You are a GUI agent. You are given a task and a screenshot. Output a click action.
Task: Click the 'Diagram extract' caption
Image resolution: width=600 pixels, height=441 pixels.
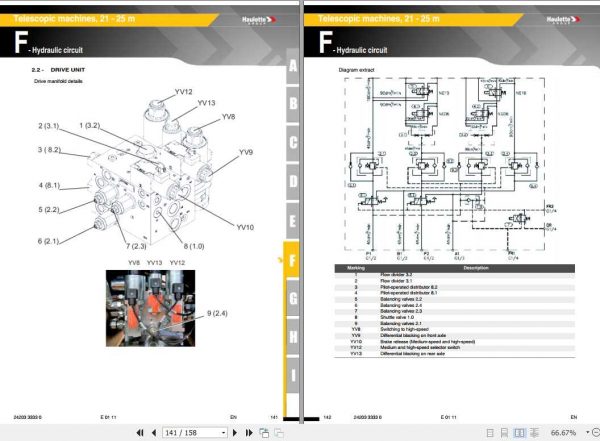pos(356,70)
